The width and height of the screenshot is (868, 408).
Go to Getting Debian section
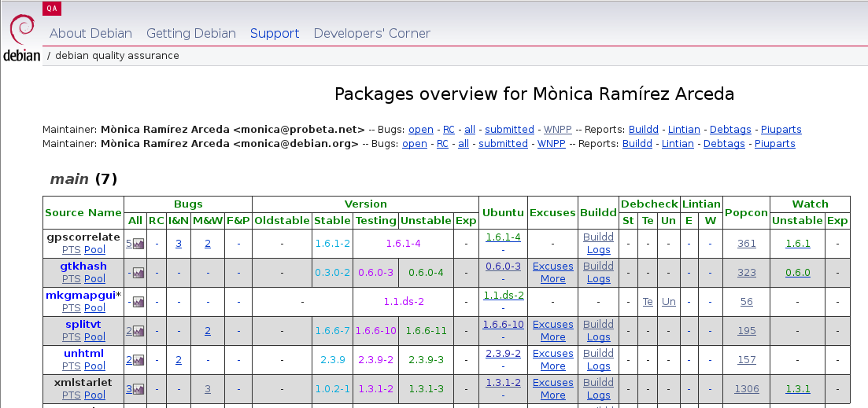[191, 33]
